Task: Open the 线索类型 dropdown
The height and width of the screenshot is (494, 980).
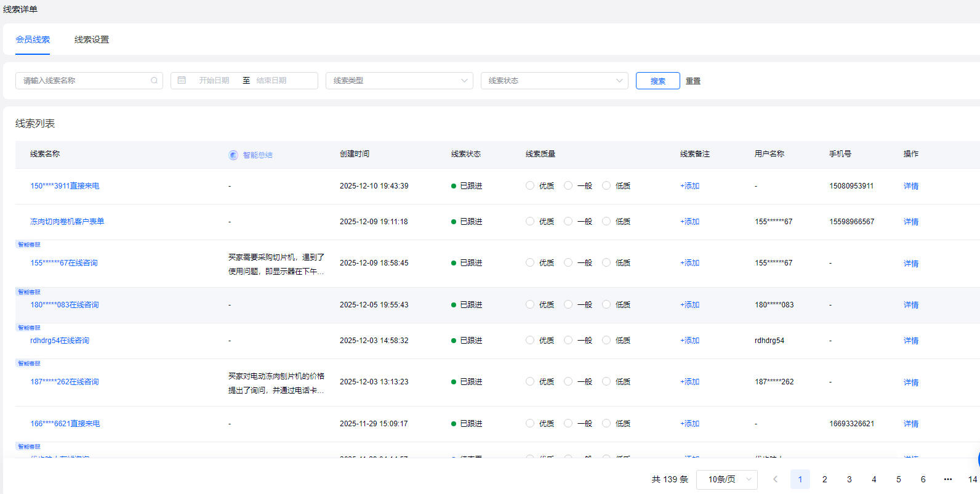Action: click(399, 81)
